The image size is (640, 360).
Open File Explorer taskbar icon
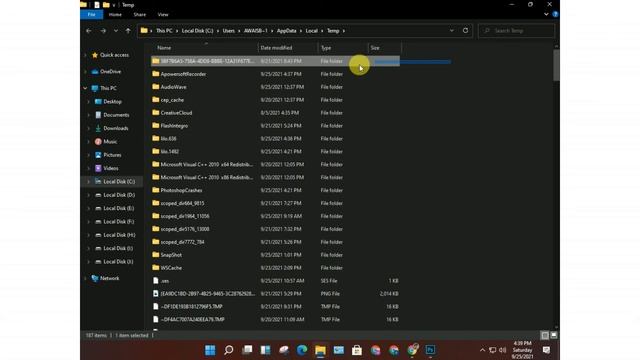coord(320,350)
